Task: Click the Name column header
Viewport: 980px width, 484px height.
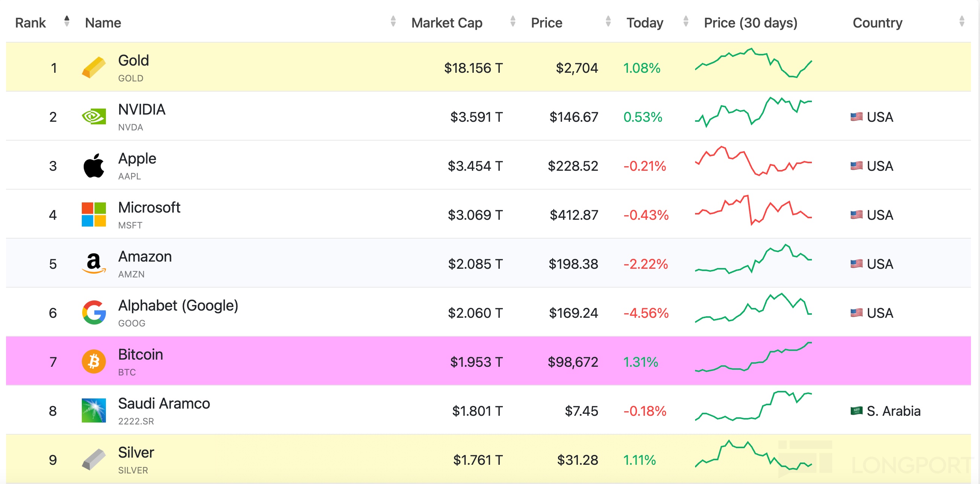Action: tap(103, 23)
